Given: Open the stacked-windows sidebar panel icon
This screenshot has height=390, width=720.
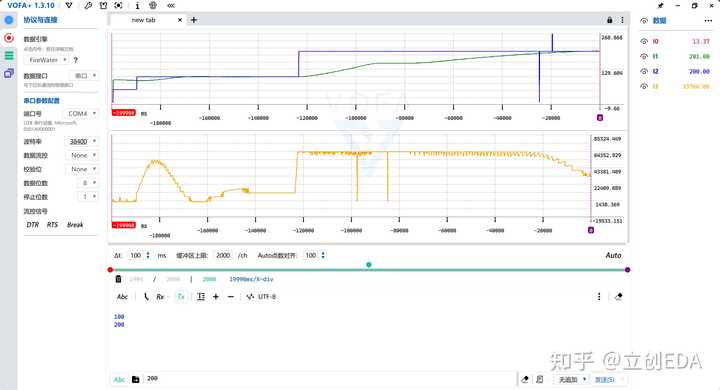Looking at the screenshot, I should coord(9,73).
